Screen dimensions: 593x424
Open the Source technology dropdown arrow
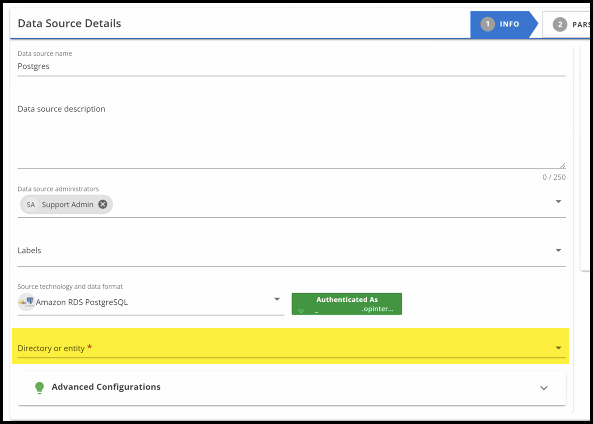click(277, 299)
